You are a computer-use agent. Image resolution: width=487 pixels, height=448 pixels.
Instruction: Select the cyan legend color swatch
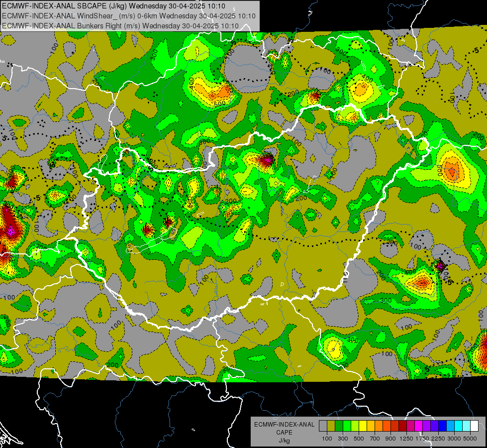pos(459,426)
